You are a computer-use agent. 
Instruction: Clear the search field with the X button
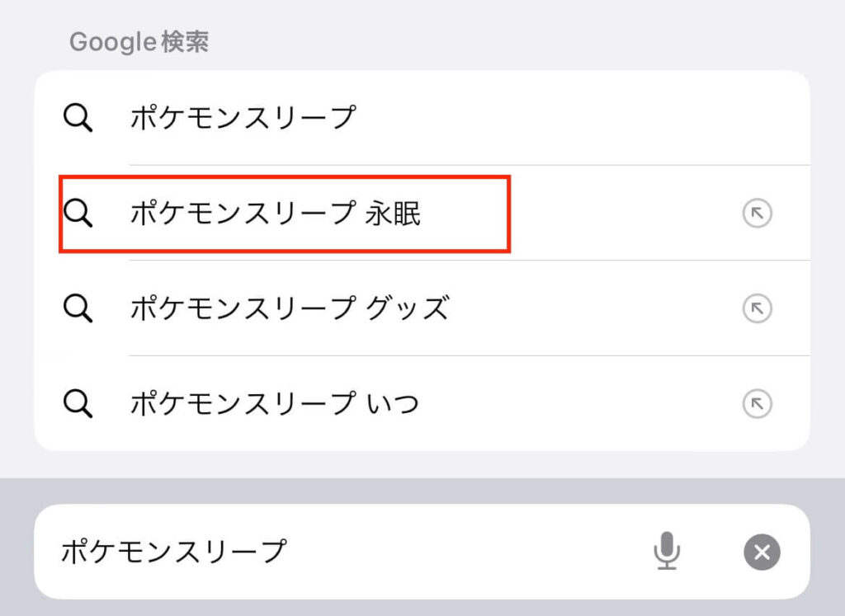(x=762, y=552)
